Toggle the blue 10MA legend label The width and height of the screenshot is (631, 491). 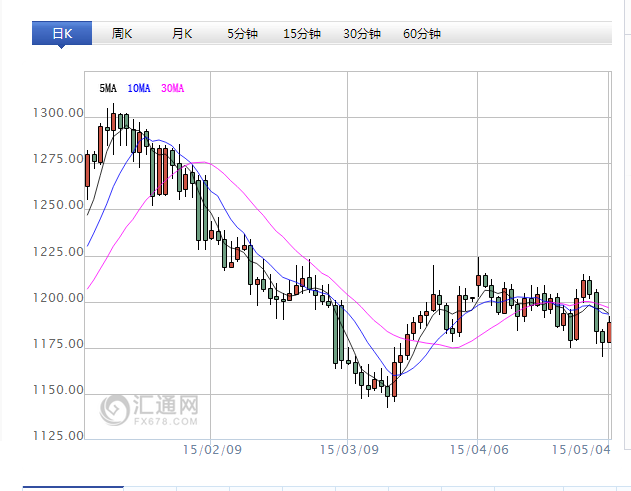(139, 89)
